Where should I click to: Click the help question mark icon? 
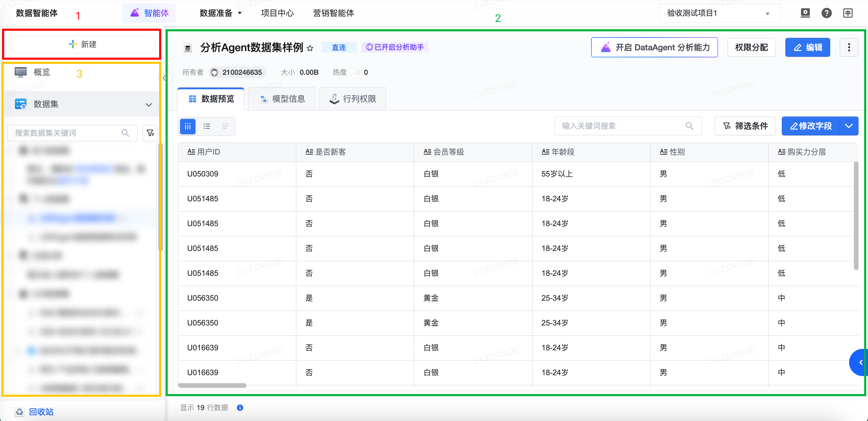(x=826, y=13)
